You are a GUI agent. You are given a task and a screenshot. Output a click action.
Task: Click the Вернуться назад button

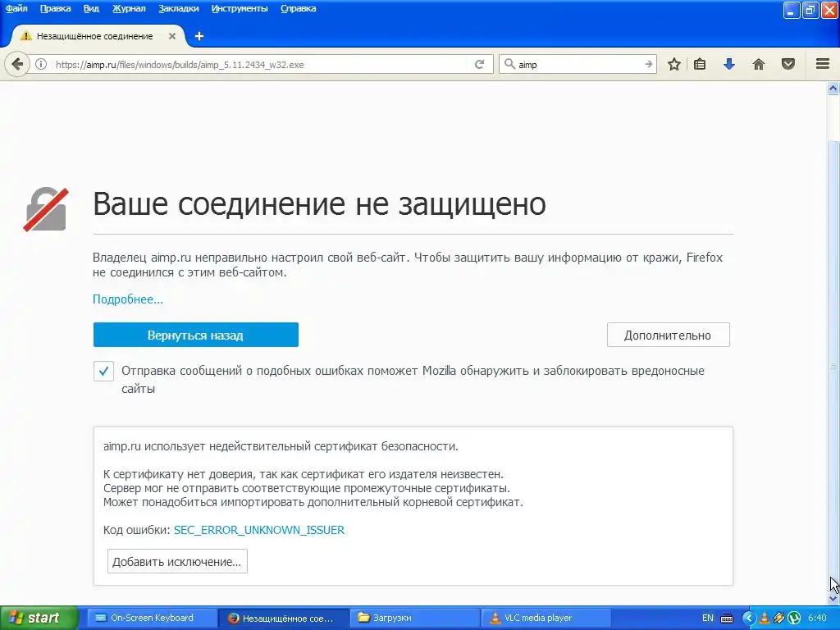pyautogui.click(x=195, y=335)
